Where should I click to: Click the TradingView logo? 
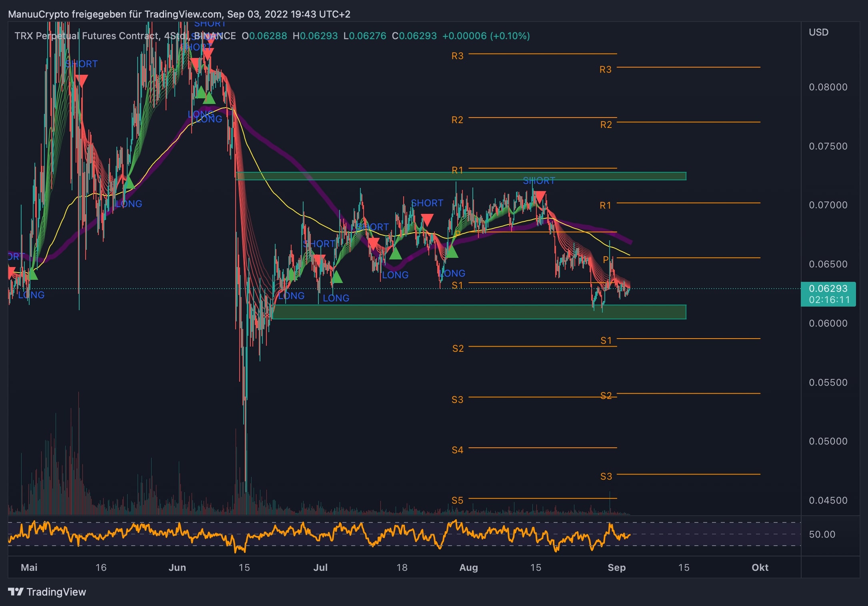47,592
